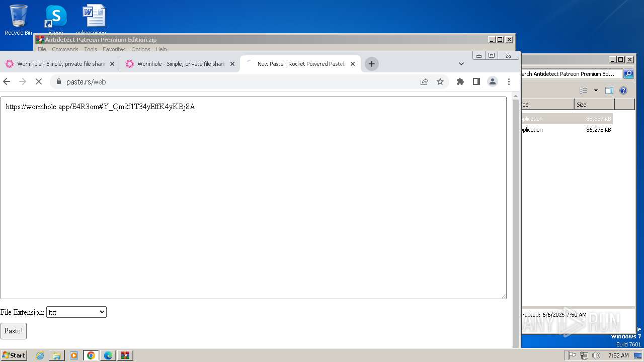Open the Skype desktop shortcut

coord(56,20)
